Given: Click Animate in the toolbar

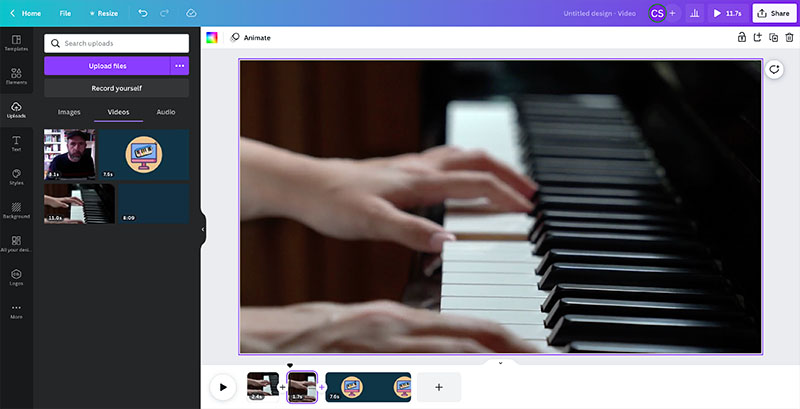Looking at the screenshot, I should (251, 37).
